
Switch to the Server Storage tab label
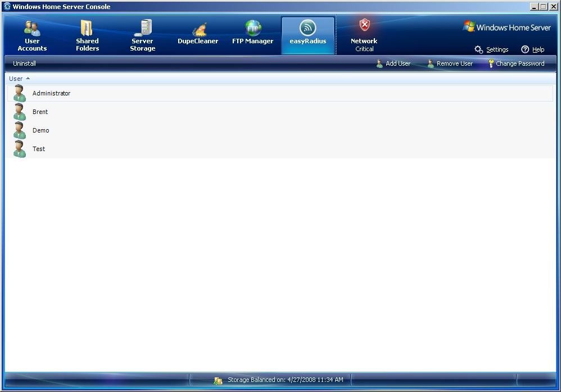click(142, 45)
